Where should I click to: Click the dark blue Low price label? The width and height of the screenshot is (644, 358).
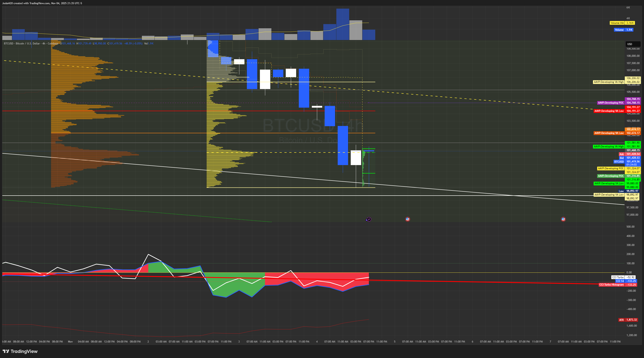[633, 191]
